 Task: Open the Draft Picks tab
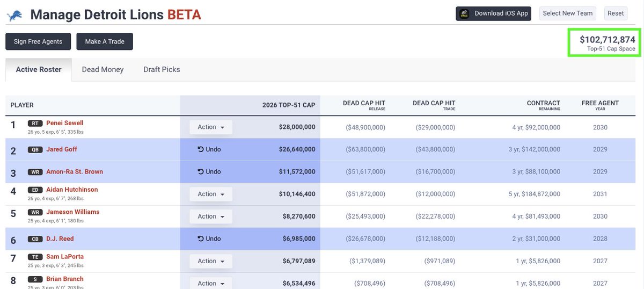(x=162, y=70)
